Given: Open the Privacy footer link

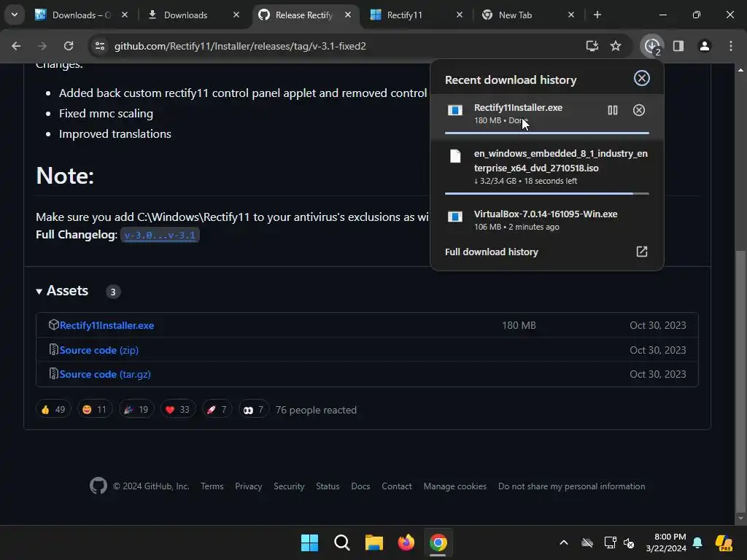Looking at the screenshot, I should pyautogui.click(x=248, y=486).
